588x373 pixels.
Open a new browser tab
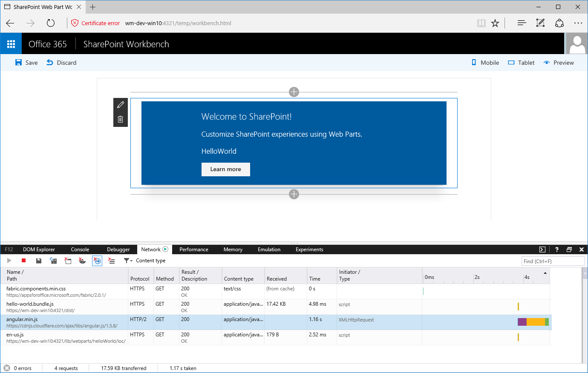pos(92,7)
